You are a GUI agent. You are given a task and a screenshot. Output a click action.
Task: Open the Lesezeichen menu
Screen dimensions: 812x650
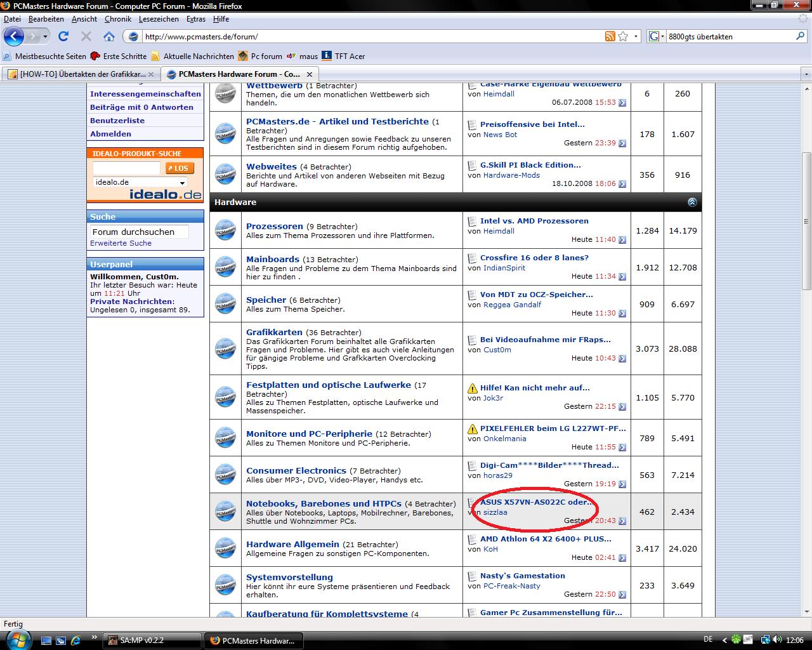pyautogui.click(x=159, y=19)
